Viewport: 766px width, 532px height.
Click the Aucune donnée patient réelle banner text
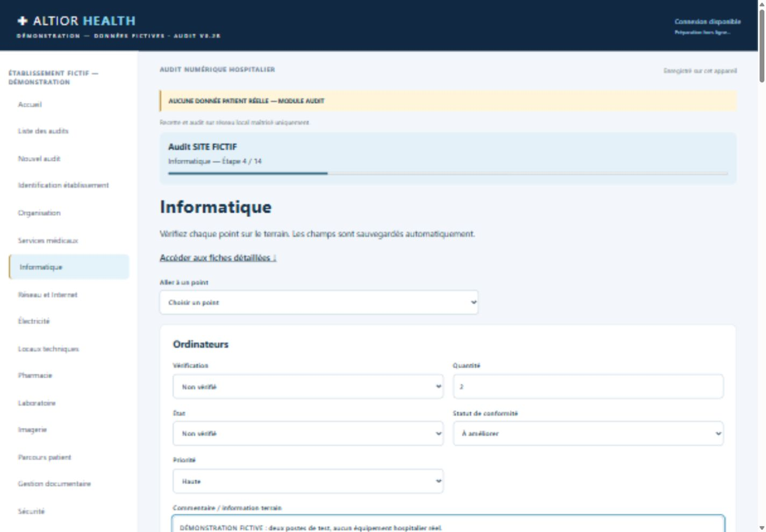point(246,101)
